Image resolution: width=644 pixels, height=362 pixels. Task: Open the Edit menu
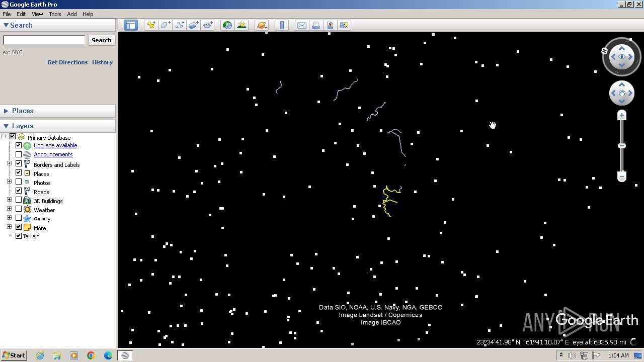[x=21, y=14]
